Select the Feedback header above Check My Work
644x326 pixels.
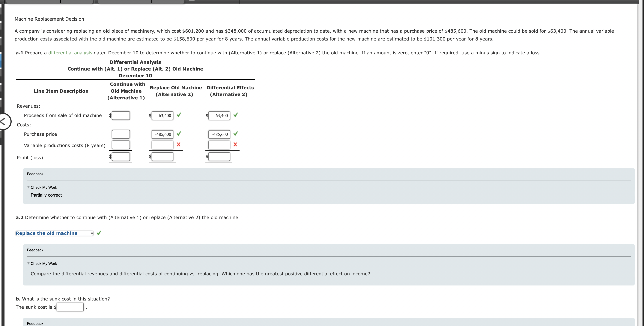coord(35,174)
